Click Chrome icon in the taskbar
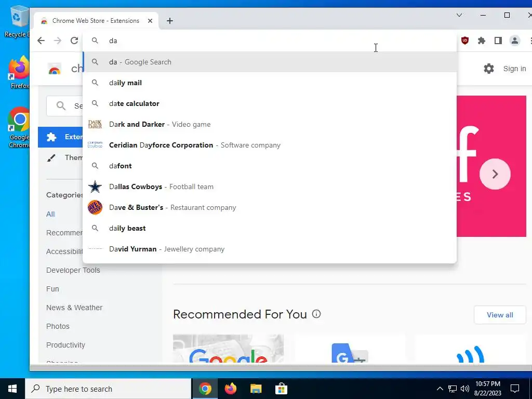532x399 pixels. [x=205, y=389]
